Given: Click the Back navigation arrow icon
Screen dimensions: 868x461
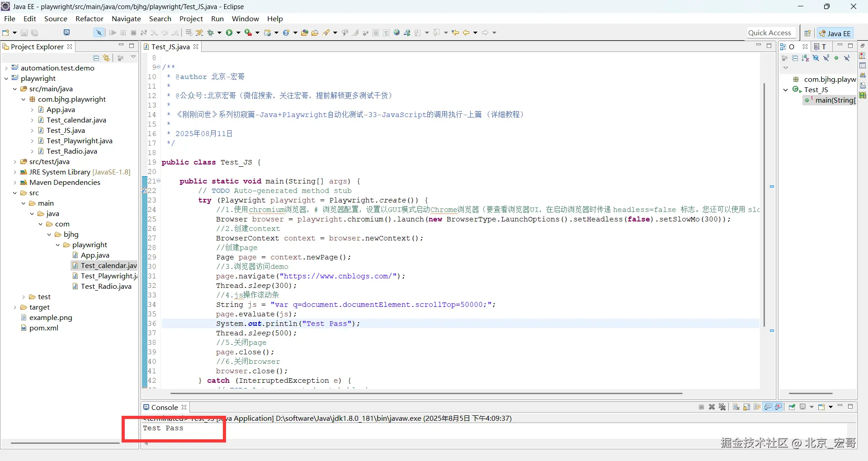Looking at the screenshot, I should [466, 33].
